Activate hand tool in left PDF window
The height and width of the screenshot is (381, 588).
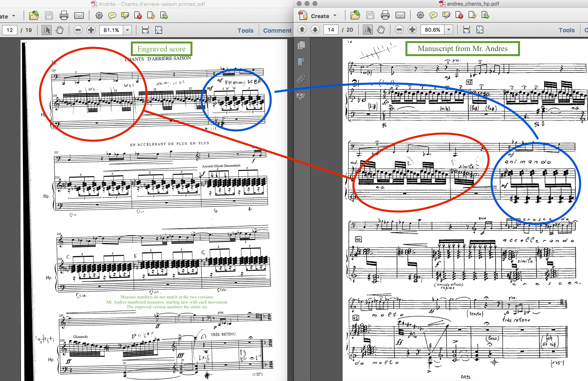click(60, 30)
